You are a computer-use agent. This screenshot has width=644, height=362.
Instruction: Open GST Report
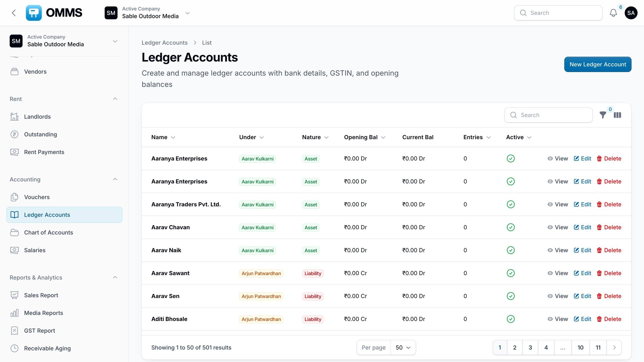point(64,331)
